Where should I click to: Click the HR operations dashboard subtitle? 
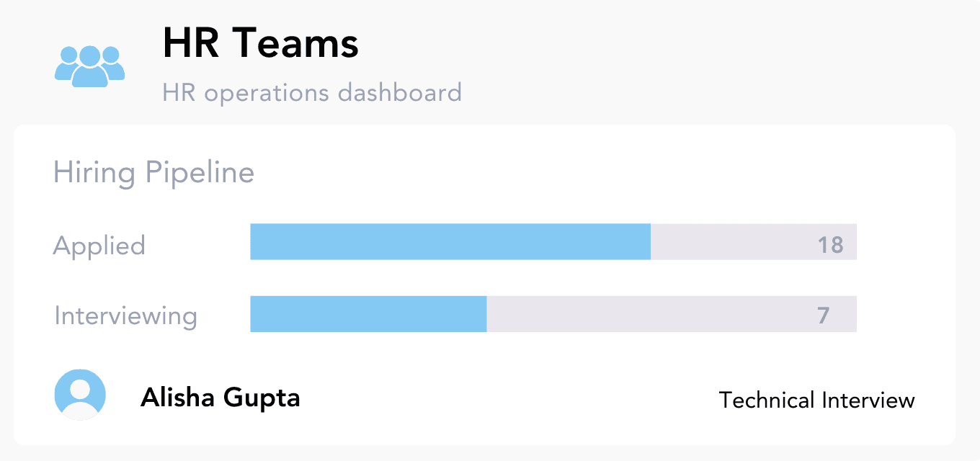(x=311, y=93)
